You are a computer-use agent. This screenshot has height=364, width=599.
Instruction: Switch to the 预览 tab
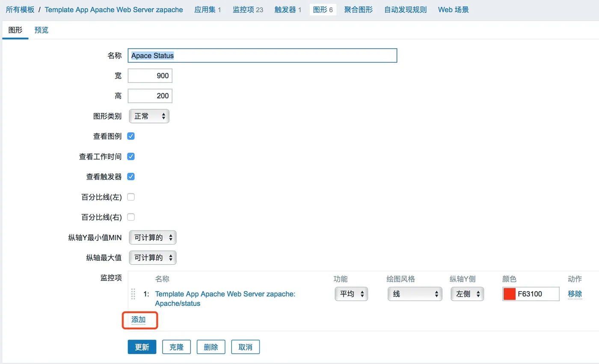pyautogui.click(x=42, y=30)
